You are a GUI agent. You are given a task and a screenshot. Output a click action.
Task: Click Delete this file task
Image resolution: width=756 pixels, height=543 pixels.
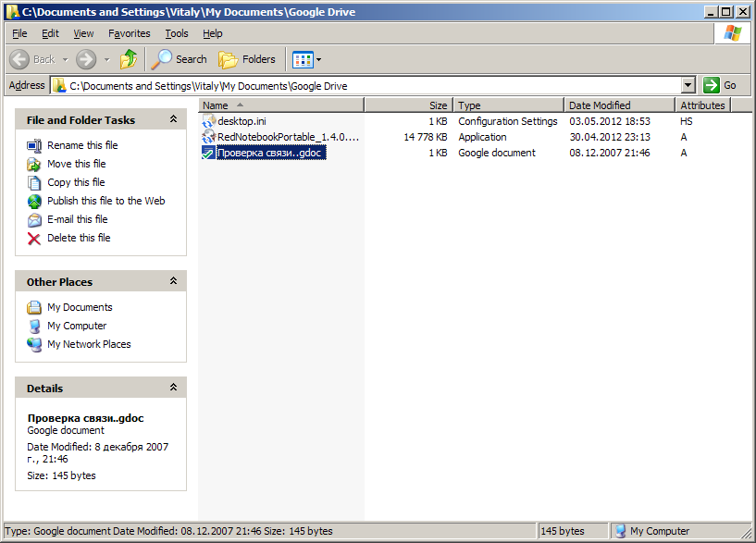point(79,238)
